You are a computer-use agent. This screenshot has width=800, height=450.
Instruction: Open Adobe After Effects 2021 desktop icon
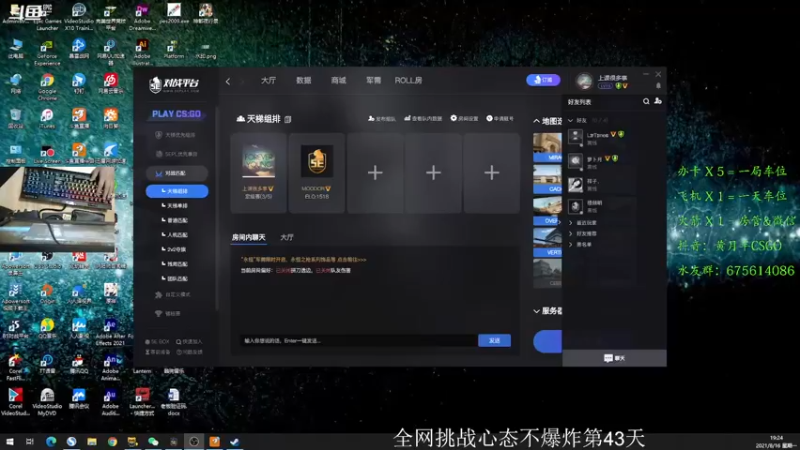(110, 333)
